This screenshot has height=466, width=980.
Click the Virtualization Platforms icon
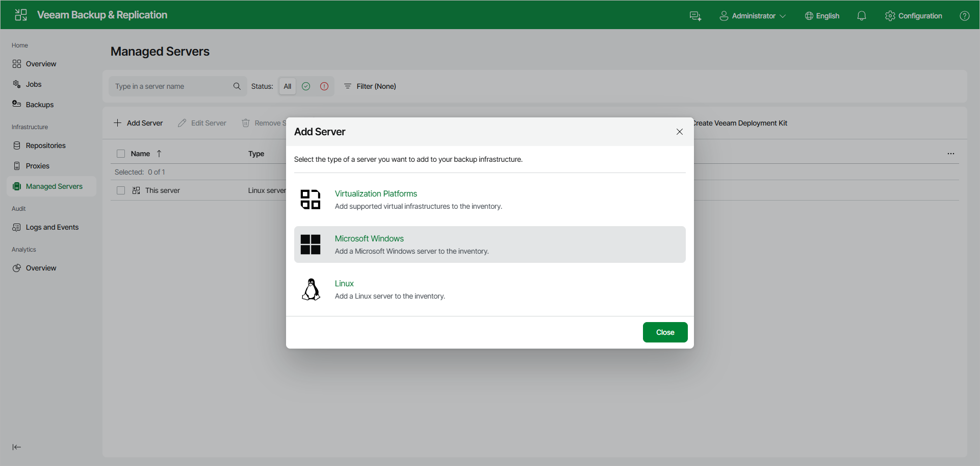[x=311, y=200]
